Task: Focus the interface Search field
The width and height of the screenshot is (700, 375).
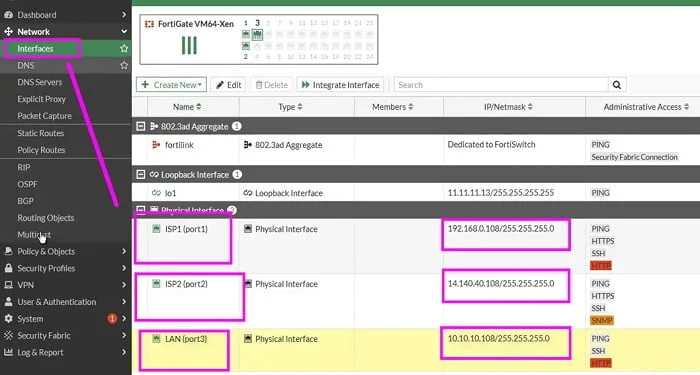Action: click(x=501, y=85)
